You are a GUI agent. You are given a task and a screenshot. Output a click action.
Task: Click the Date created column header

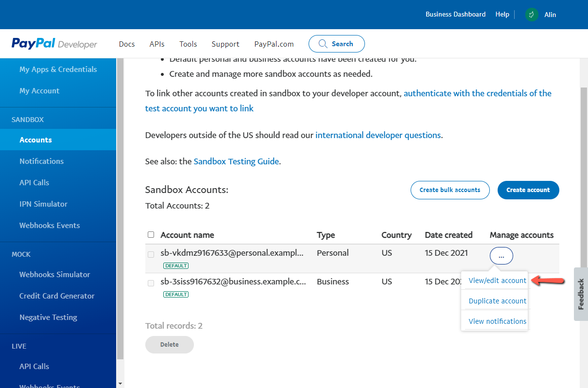(449, 235)
